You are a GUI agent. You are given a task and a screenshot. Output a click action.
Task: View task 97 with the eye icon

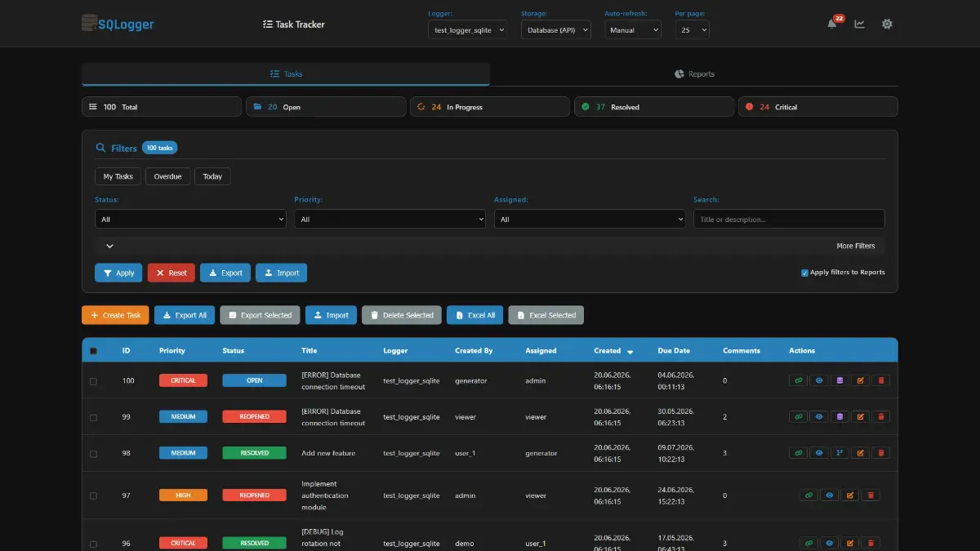(830, 495)
